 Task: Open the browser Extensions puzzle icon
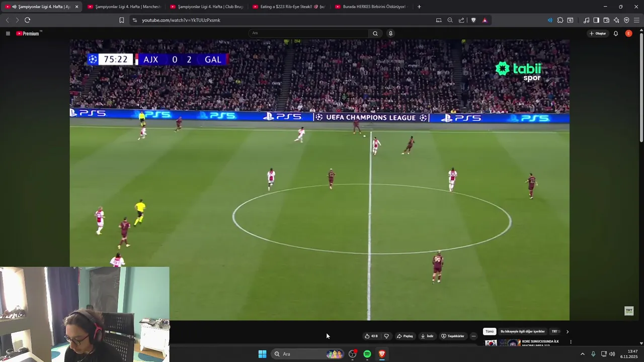(x=560, y=20)
